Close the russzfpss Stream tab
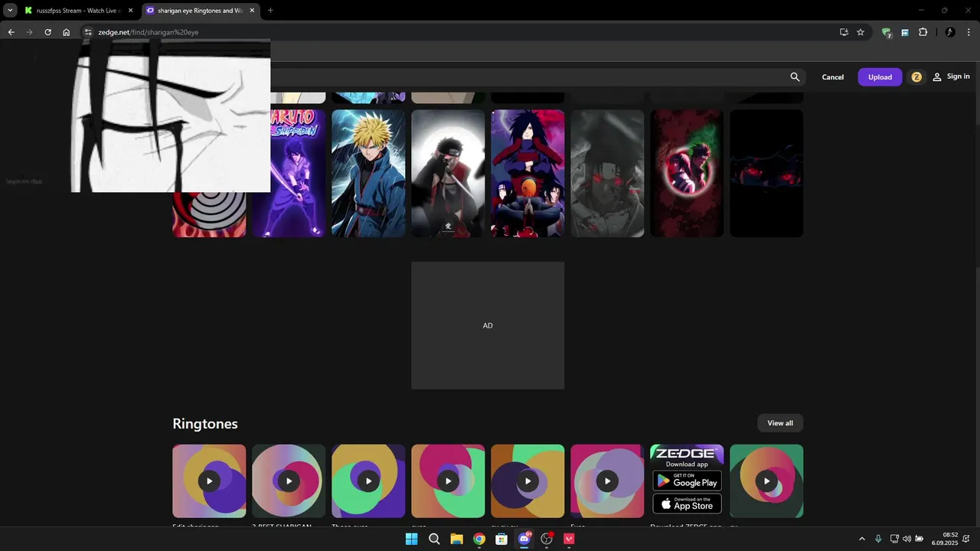Screen dimensions: 980x551 (130, 11)
